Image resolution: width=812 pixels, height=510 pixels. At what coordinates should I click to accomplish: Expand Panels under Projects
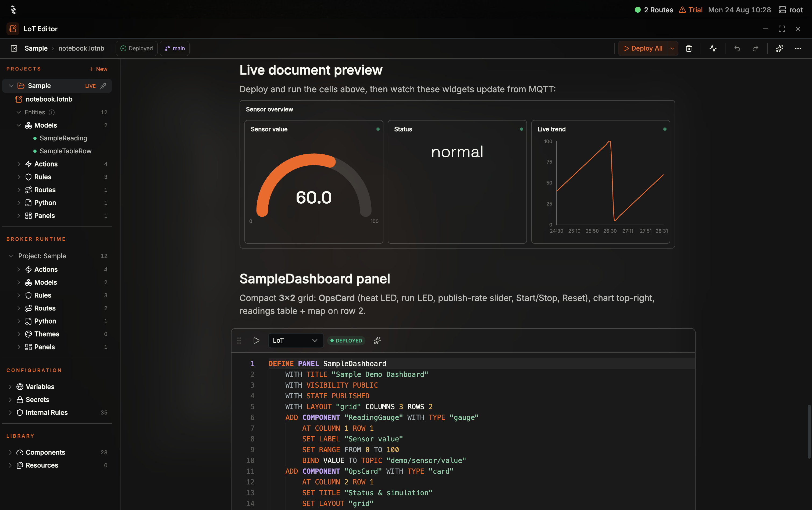(19, 215)
